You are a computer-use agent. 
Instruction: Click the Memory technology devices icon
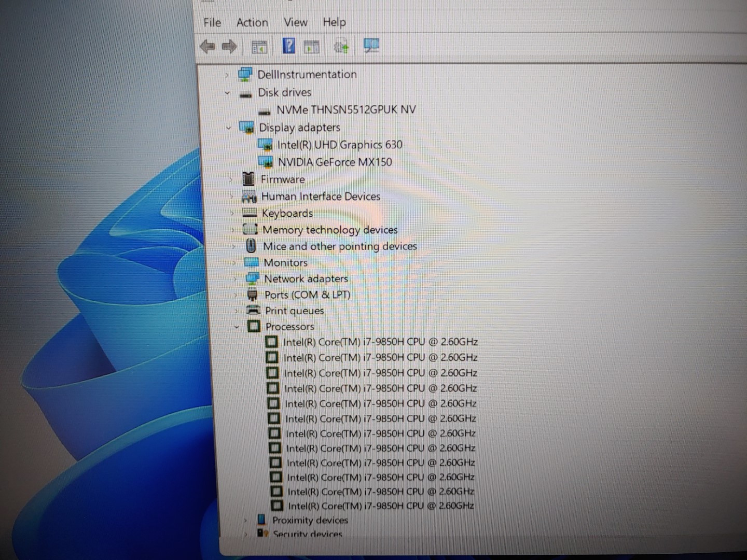click(251, 230)
